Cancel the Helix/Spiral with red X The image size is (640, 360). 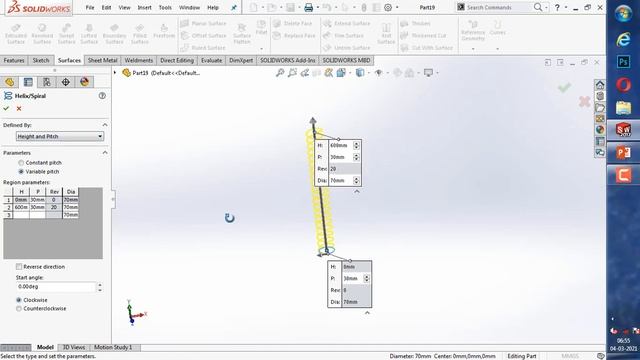point(19,109)
